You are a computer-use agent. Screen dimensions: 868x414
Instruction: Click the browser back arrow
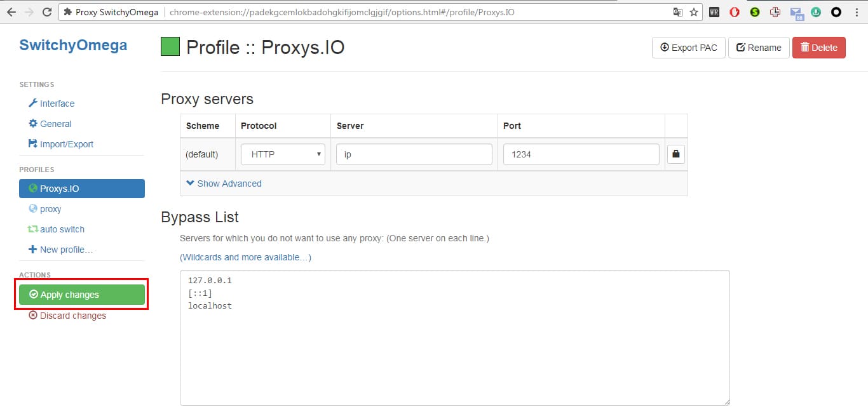(12, 12)
